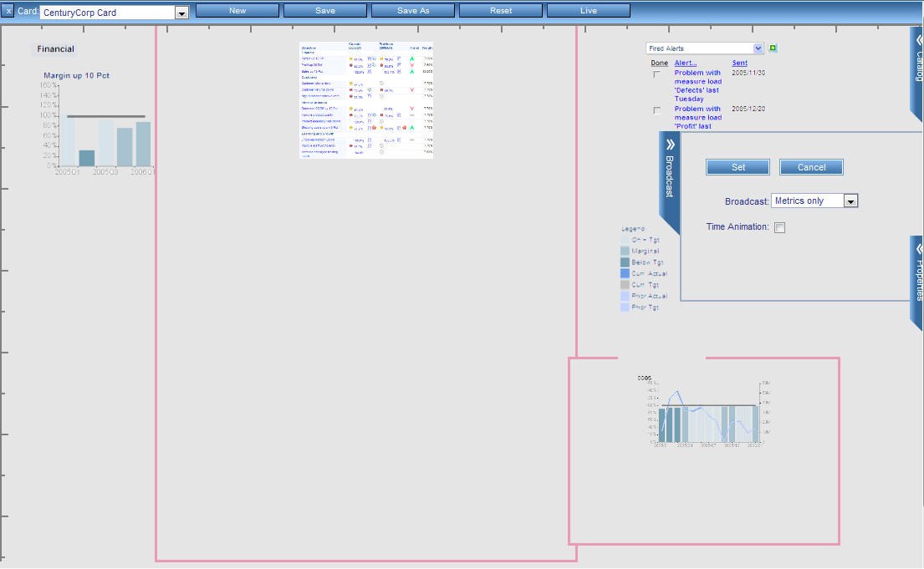
Task: Click the Save button
Action: tap(325, 11)
